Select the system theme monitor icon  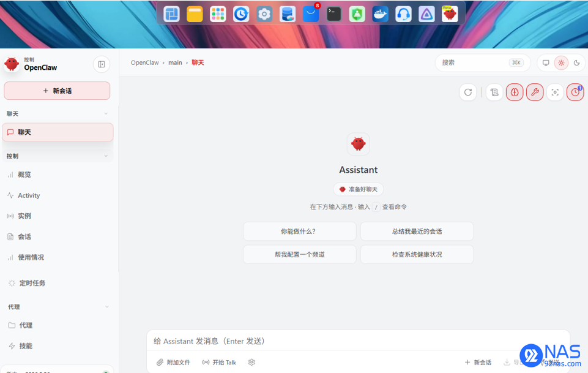point(546,62)
